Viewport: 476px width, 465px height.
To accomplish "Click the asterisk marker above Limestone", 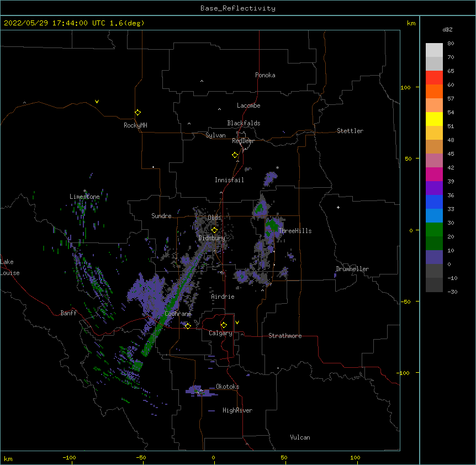I will click(x=84, y=191).
